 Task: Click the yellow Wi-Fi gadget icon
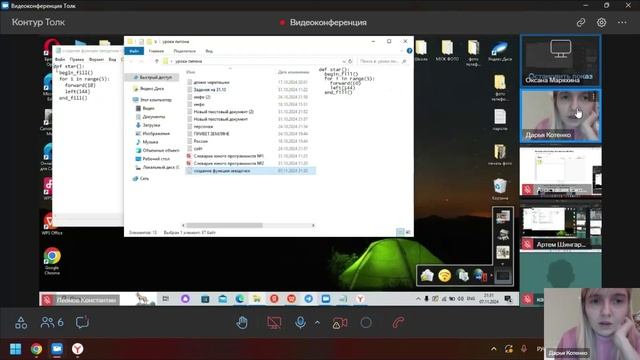coord(444,276)
